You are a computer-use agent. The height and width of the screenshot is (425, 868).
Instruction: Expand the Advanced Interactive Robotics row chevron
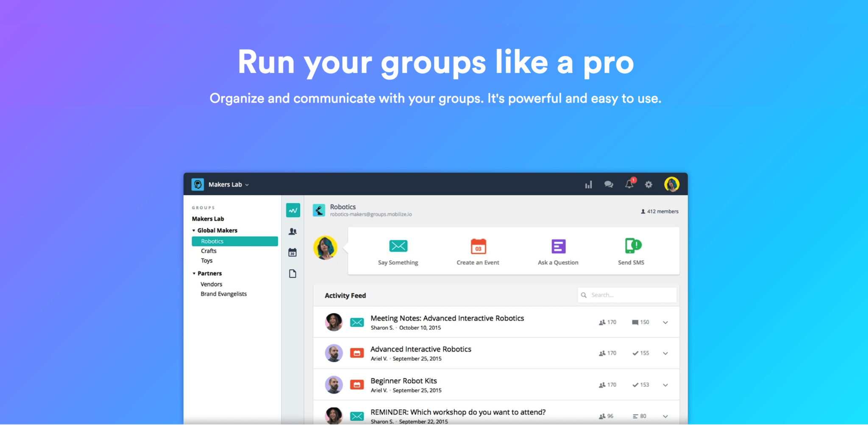[665, 353]
